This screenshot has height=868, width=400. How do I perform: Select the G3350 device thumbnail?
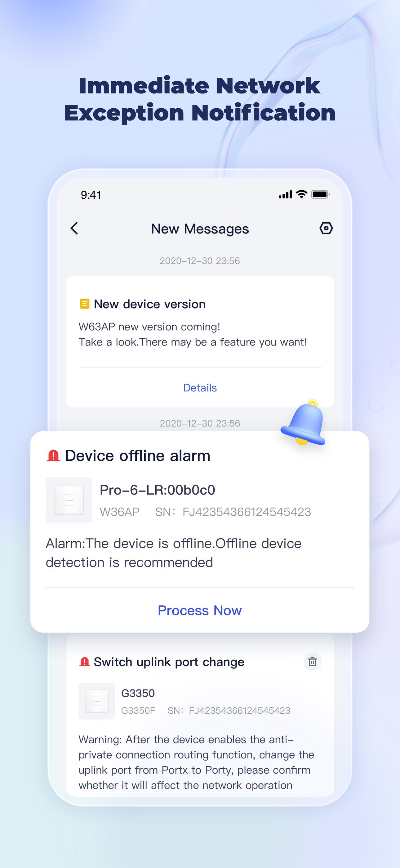pyautogui.click(x=97, y=701)
